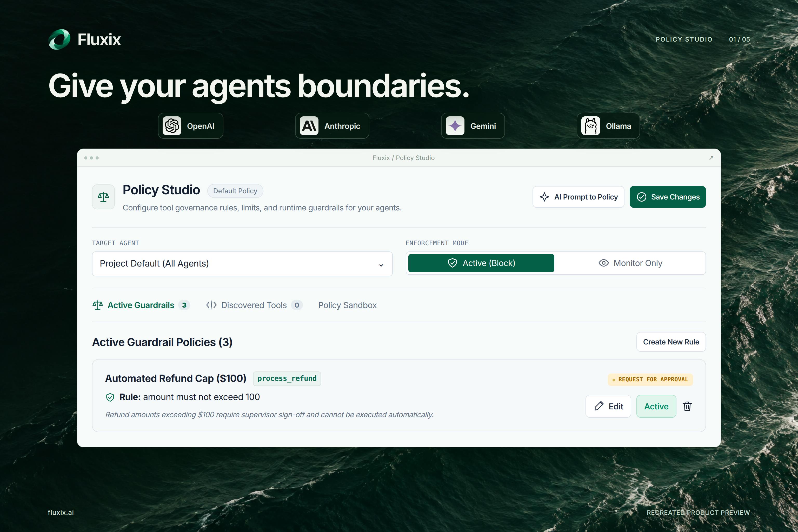Click the pencil icon on Edit button
This screenshot has height=532, width=798.
click(599, 406)
